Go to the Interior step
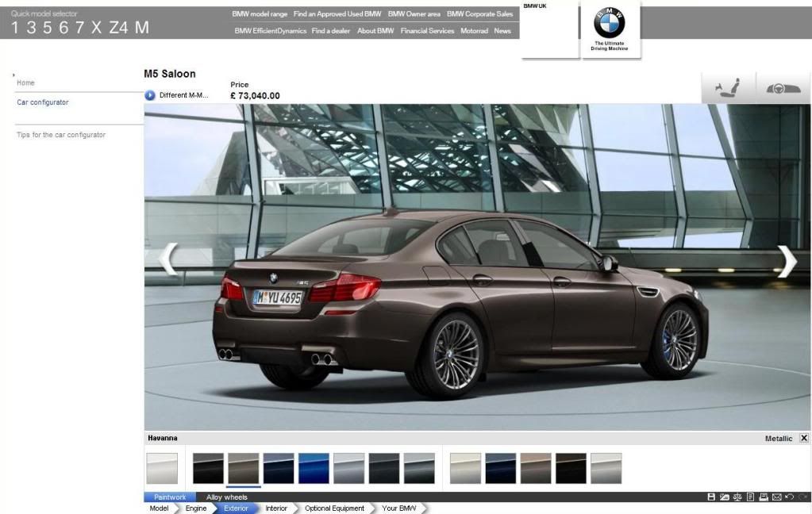The width and height of the screenshot is (812, 514). pos(276,508)
